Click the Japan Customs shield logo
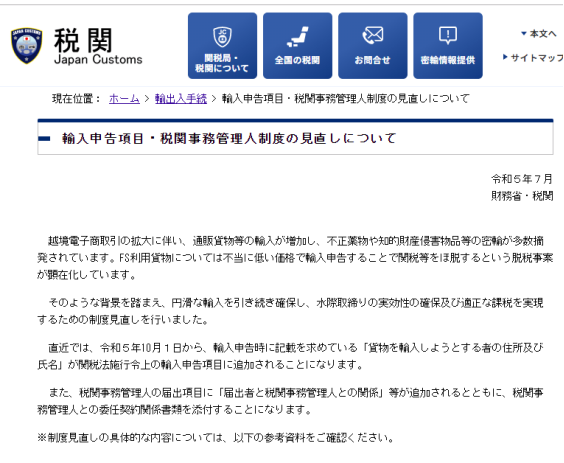564x463 pixels. click(26, 46)
